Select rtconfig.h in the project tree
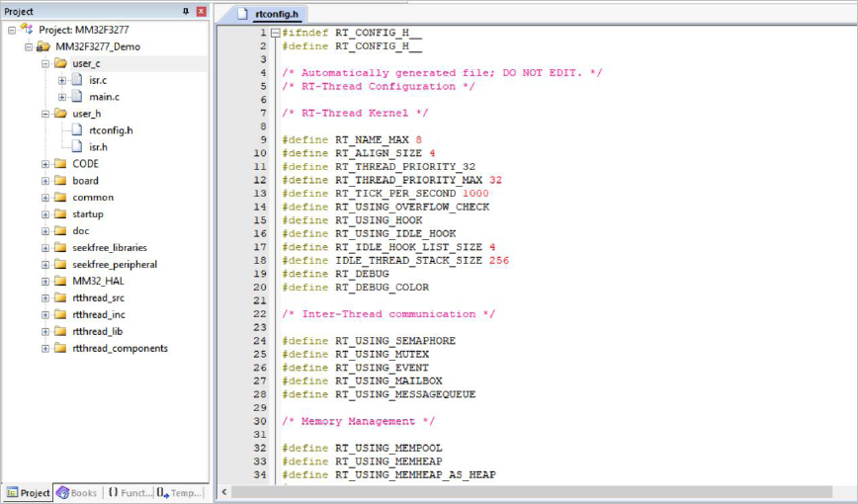The image size is (858, 504). tap(111, 130)
